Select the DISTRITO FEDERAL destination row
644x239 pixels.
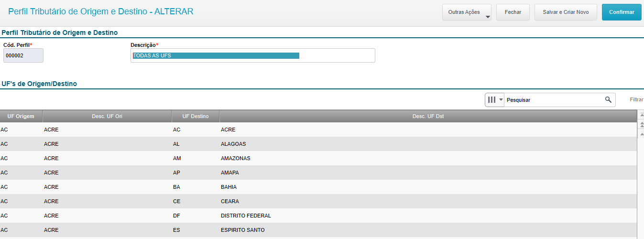click(x=246, y=216)
